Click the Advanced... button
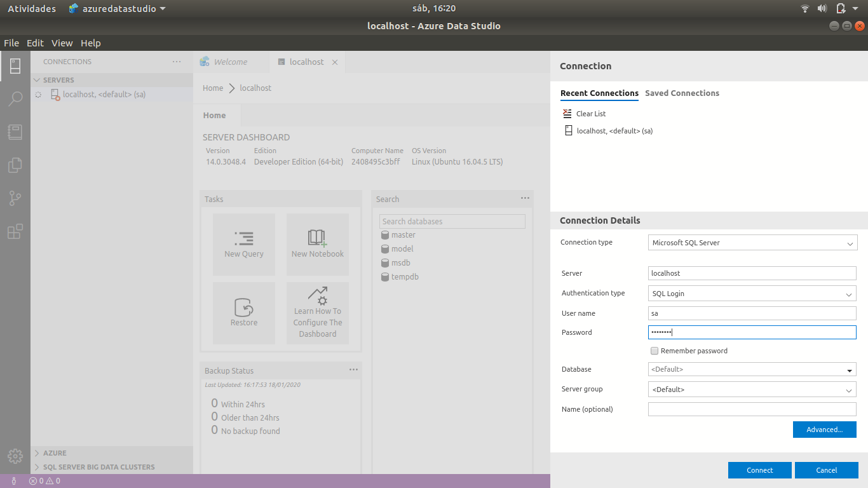The width and height of the screenshot is (868, 488). [x=825, y=430]
